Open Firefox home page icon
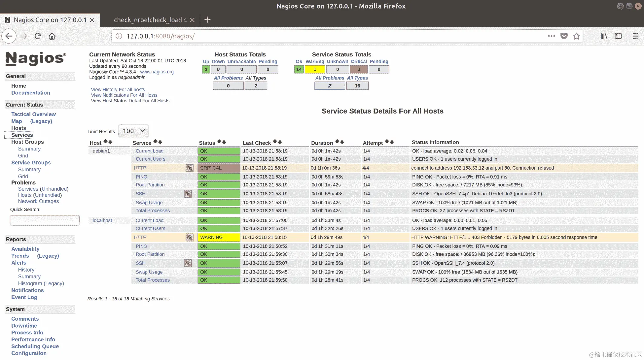This screenshot has height=360, width=644. click(52, 36)
